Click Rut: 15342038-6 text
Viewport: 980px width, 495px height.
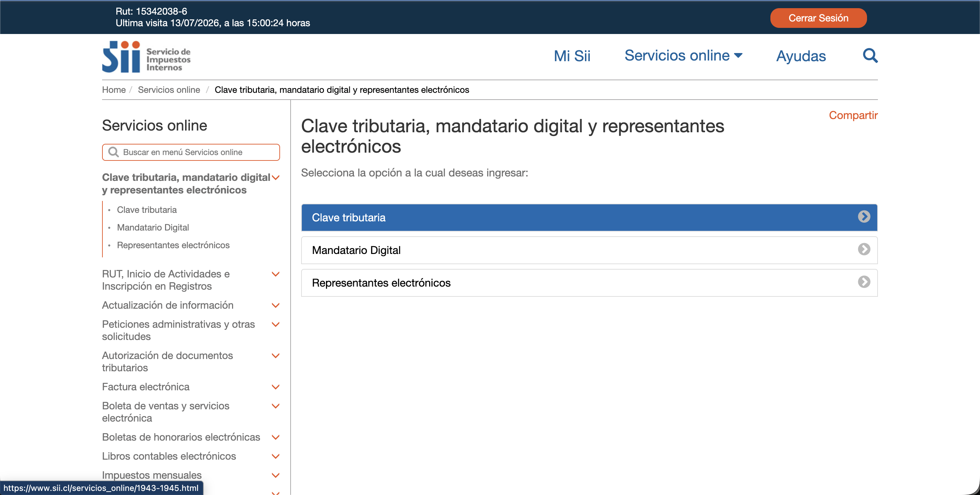[151, 12]
